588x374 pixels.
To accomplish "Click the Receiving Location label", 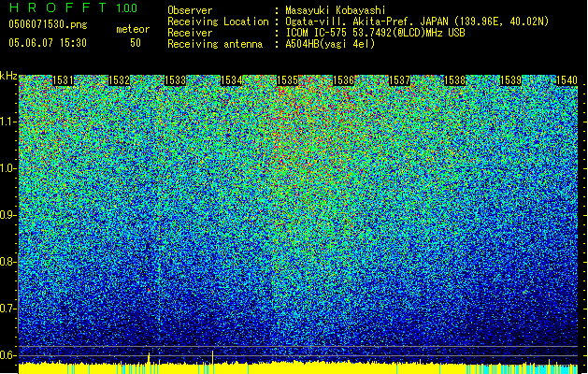I will coord(218,22).
